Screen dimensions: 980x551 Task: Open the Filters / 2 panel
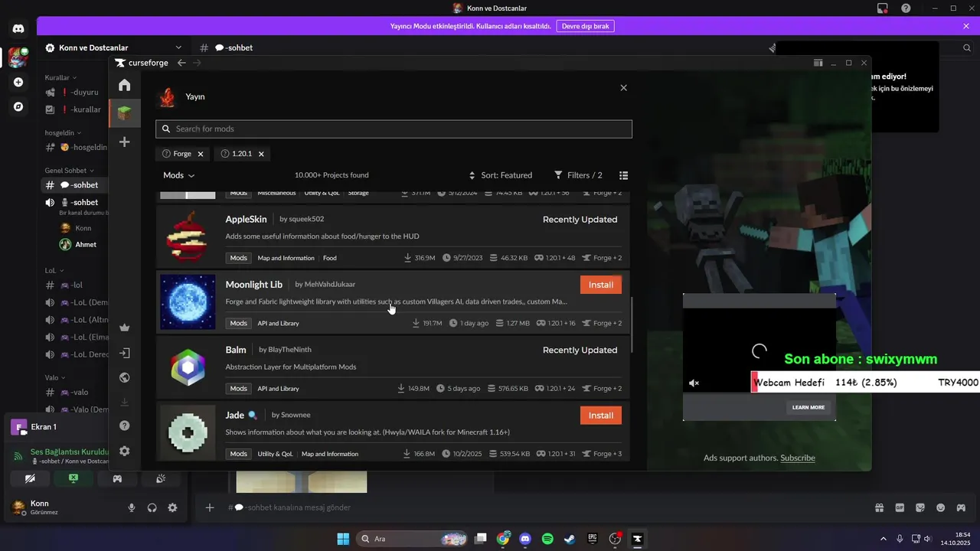578,175
